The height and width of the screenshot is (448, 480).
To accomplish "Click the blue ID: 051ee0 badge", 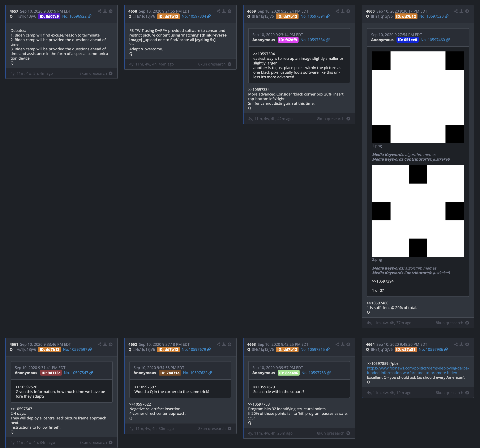I will coord(407,40).
